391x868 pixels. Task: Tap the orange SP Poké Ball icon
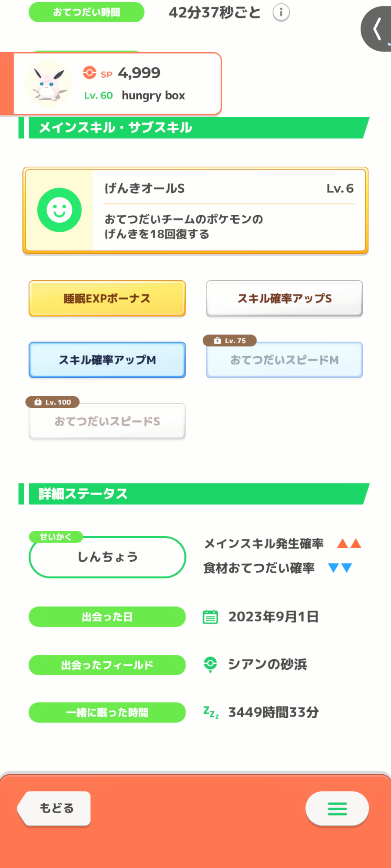[89, 73]
